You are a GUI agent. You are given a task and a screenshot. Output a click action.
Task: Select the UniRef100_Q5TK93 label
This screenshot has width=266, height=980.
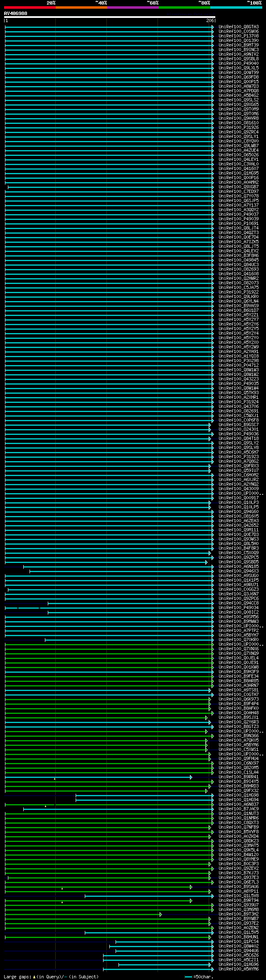239,393
